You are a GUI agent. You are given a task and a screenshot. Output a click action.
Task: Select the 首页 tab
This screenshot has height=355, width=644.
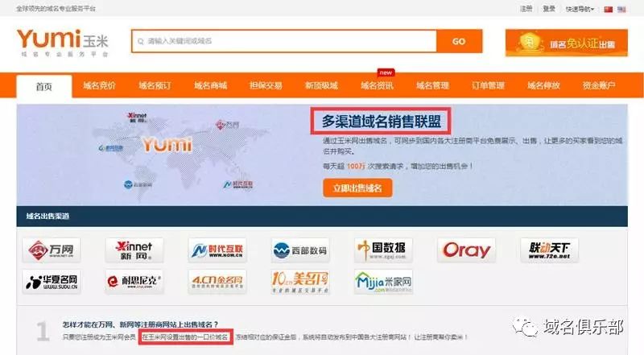(x=44, y=86)
